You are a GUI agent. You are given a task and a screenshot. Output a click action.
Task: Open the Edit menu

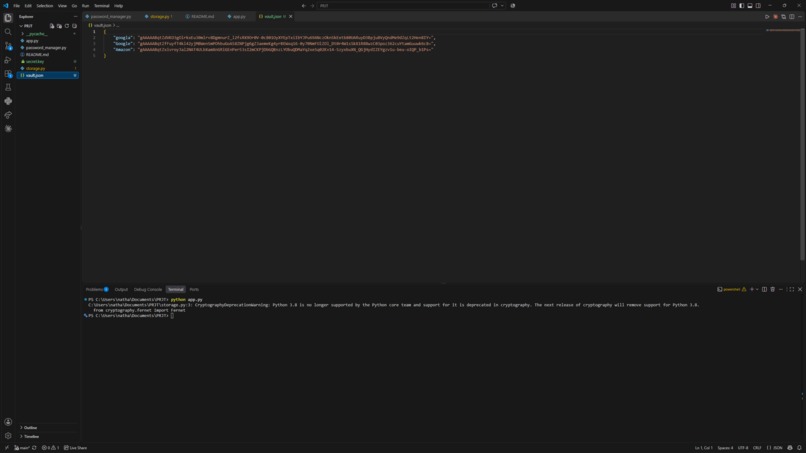click(28, 6)
